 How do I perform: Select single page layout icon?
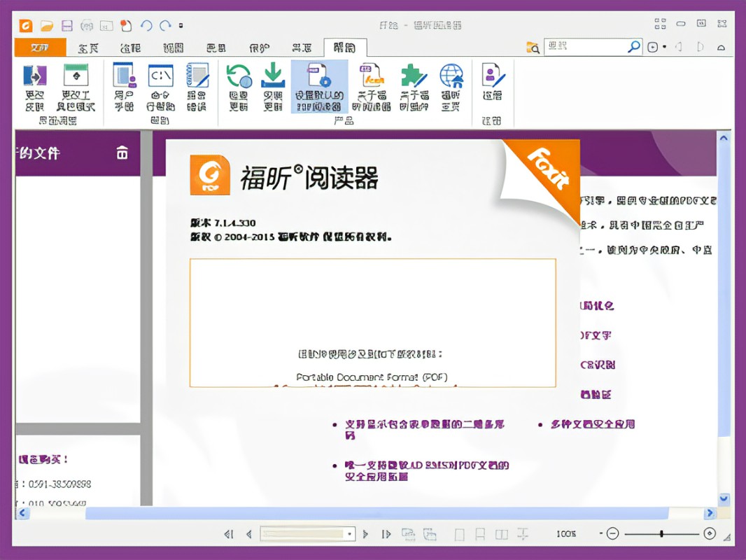coord(459,535)
